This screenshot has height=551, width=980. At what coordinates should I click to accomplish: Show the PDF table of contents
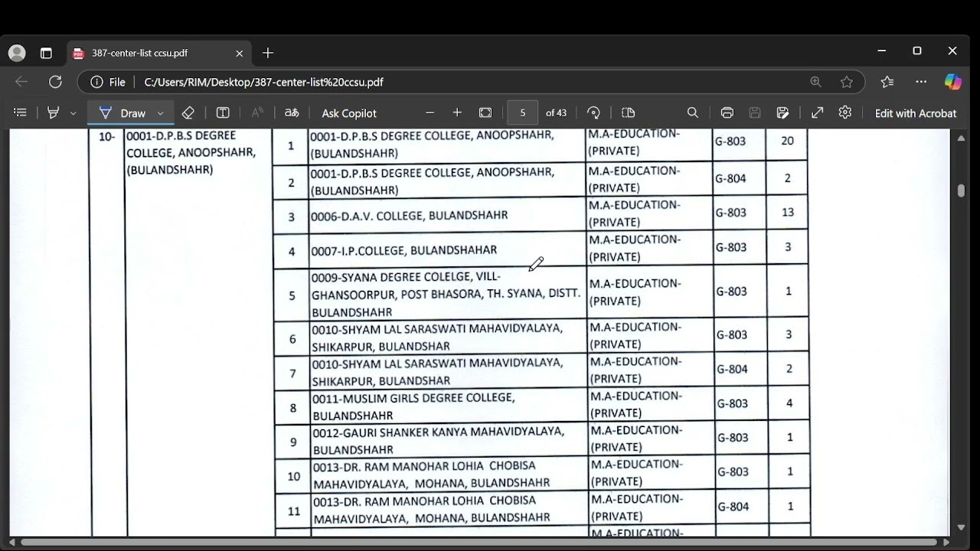pyautogui.click(x=21, y=112)
